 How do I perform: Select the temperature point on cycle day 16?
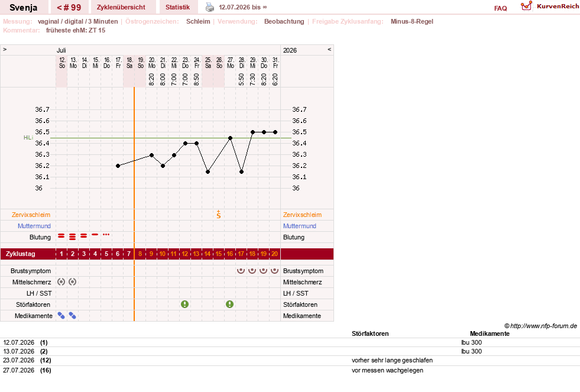230,138
